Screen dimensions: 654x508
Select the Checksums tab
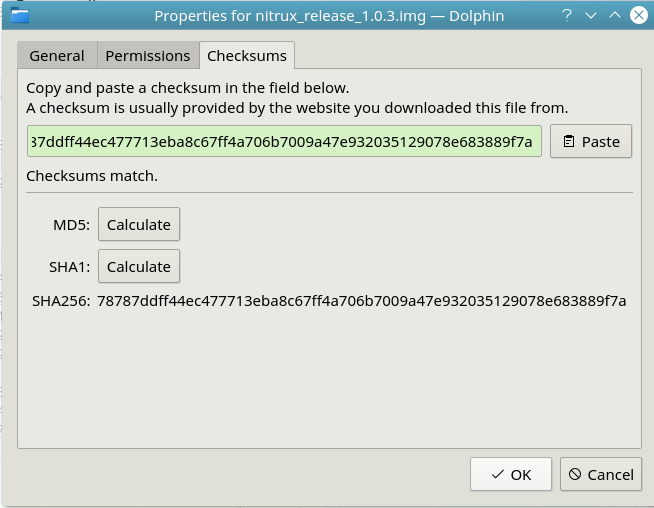click(247, 56)
